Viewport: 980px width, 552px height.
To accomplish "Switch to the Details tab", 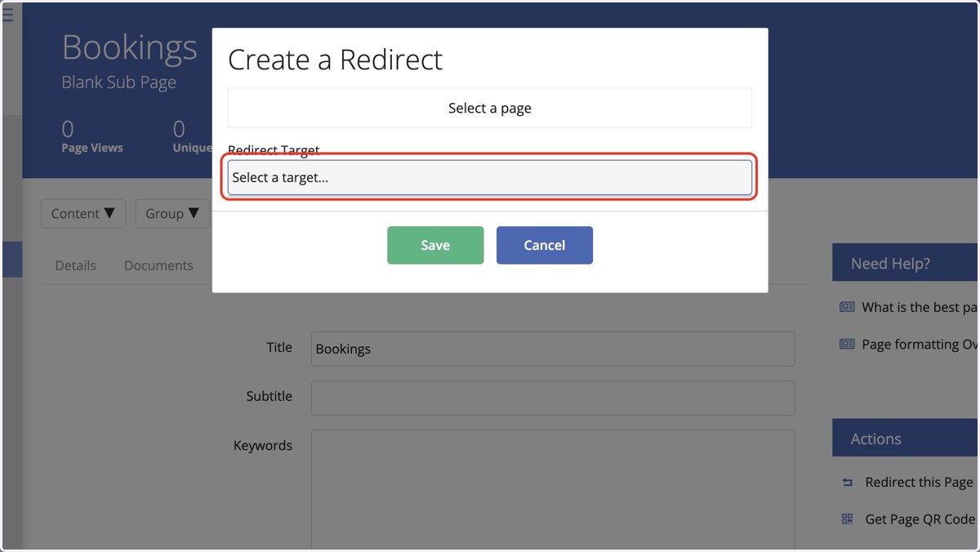I will (75, 265).
